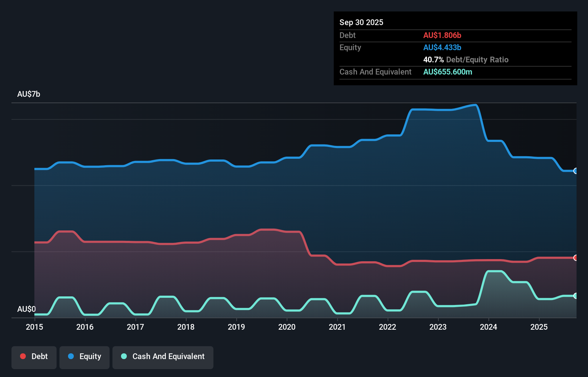Click the AU$1.806b Debt value in tooltip
This screenshot has height=377, width=588.
pyautogui.click(x=443, y=35)
